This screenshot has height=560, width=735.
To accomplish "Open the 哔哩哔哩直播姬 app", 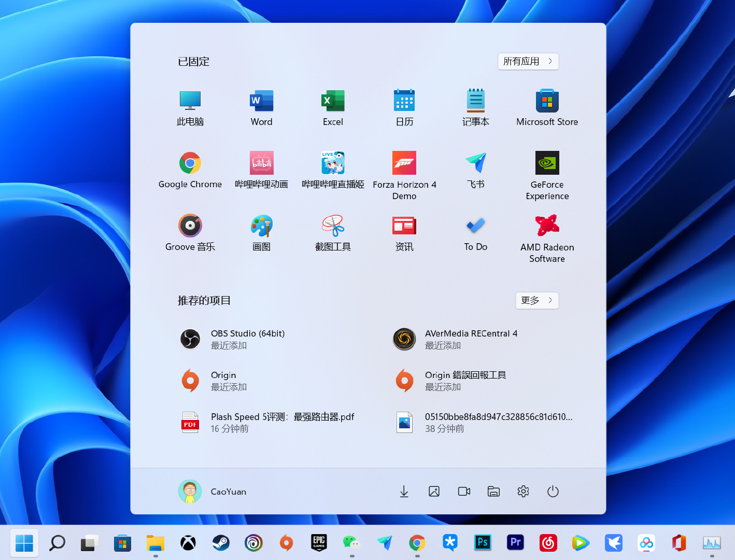I will point(333,171).
